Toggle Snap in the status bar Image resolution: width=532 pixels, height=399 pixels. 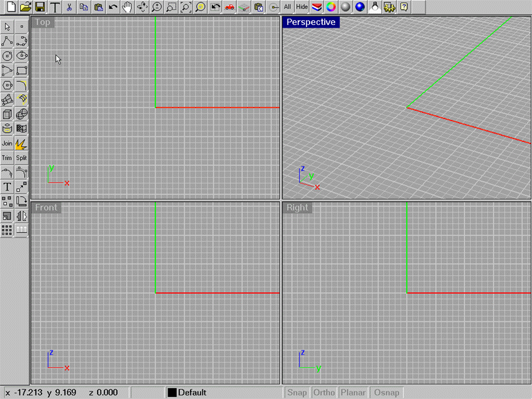pyautogui.click(x=296, y=393)
